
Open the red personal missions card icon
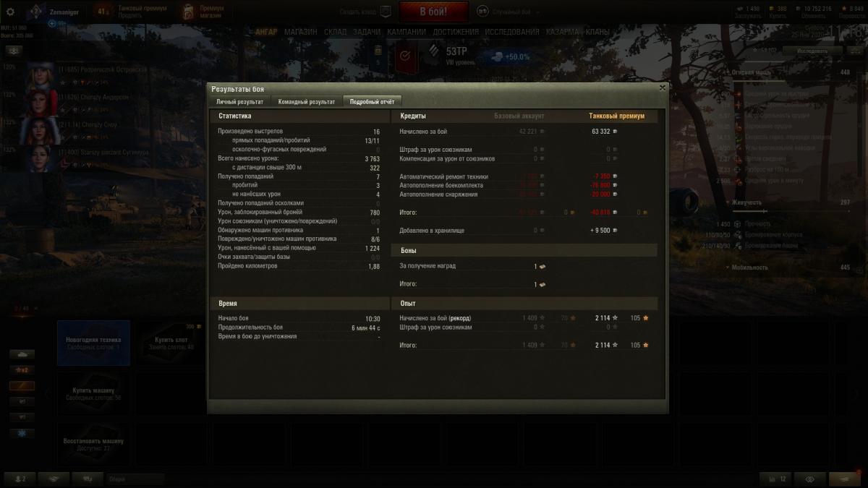point(406,56)
